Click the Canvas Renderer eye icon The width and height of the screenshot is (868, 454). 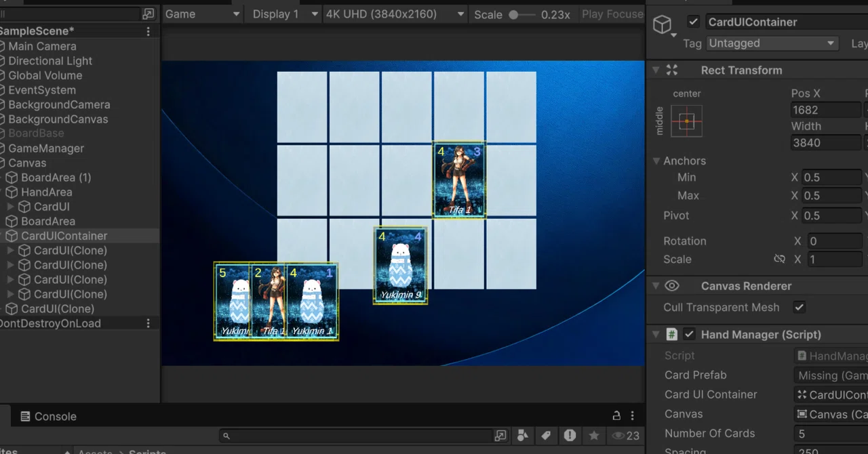pos(672,286)
